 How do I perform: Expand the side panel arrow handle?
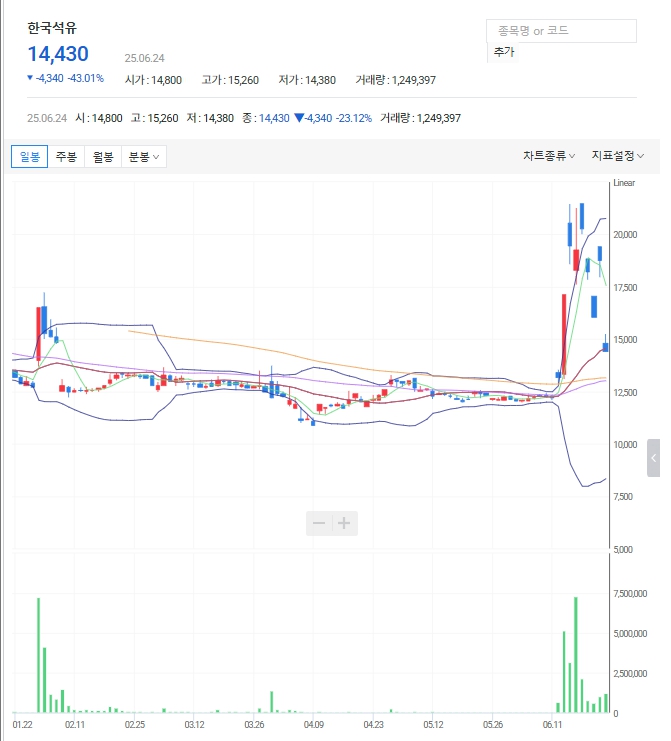[654, 457]
